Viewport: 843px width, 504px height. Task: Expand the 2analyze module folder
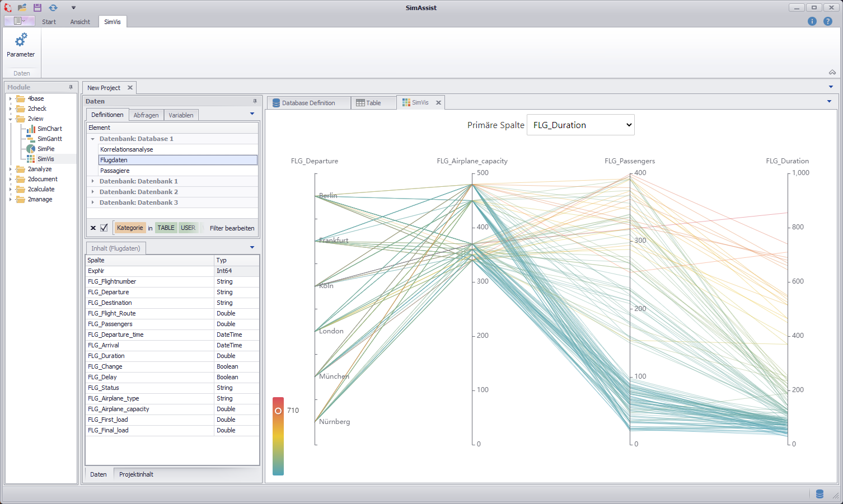coord(10,169)
